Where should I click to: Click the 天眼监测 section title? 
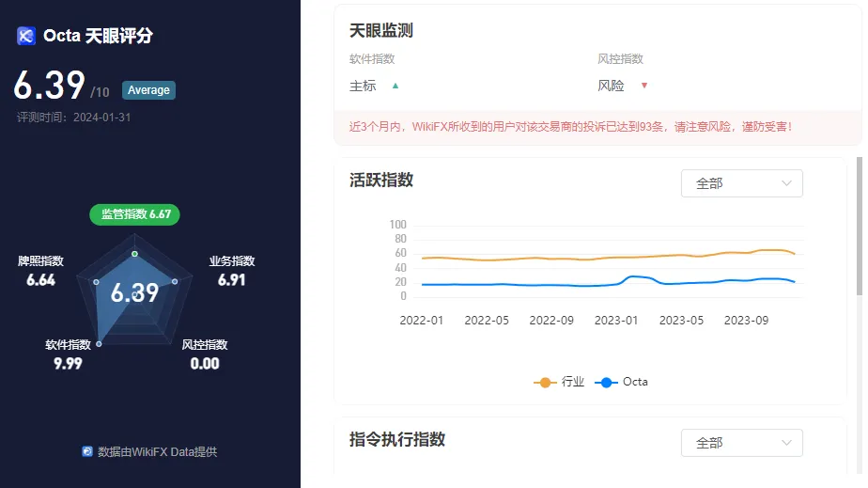tap(380, 30)
